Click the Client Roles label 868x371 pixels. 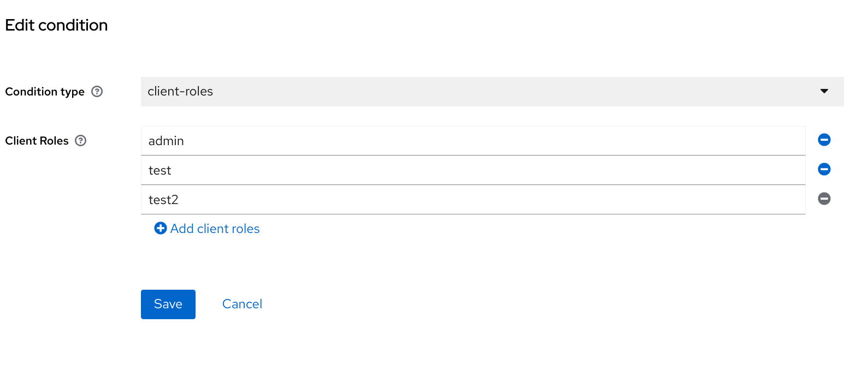pos(36,140)
